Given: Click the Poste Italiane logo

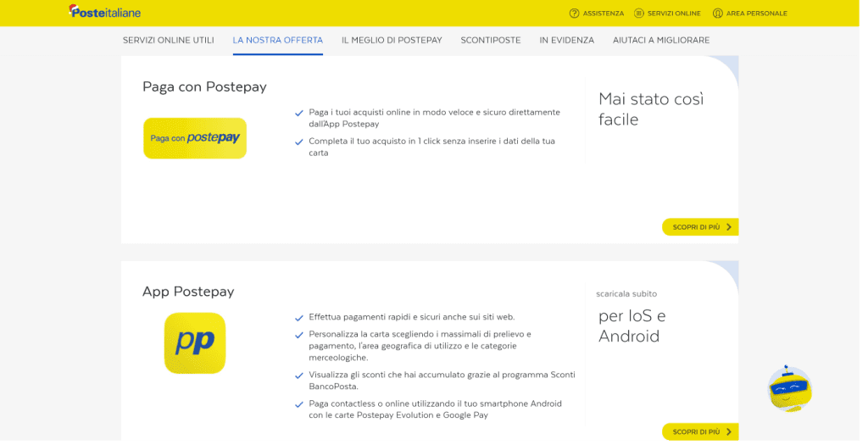Looking at the screenshot, I should coord(104,12).
